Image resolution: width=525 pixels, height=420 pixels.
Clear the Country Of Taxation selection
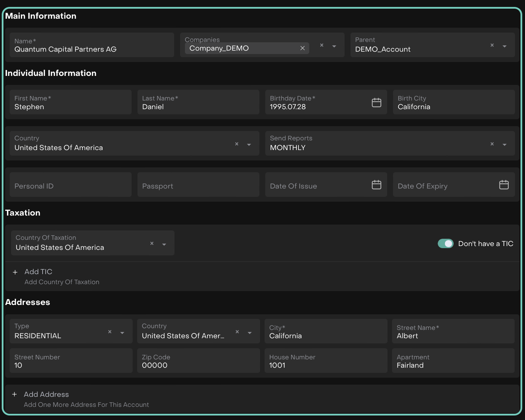click(152, 243)
